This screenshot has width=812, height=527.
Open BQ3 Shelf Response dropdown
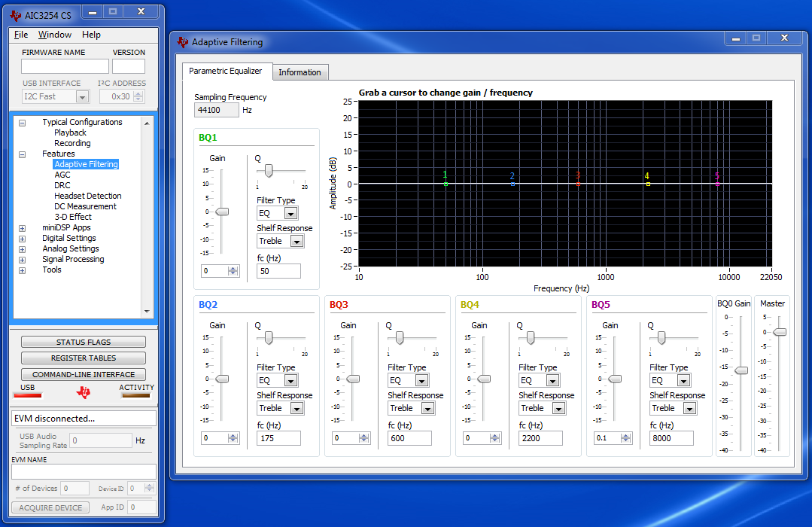[x=427, y=409]
